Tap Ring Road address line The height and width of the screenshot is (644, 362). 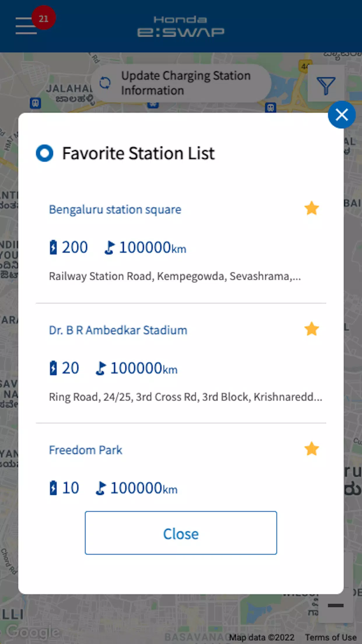pos(185,397)
